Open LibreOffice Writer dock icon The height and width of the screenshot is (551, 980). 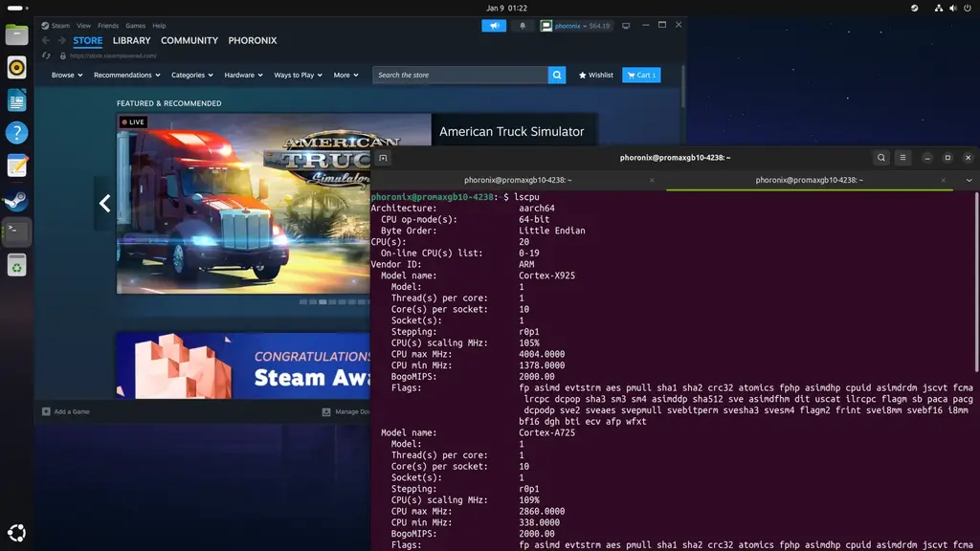17,99
